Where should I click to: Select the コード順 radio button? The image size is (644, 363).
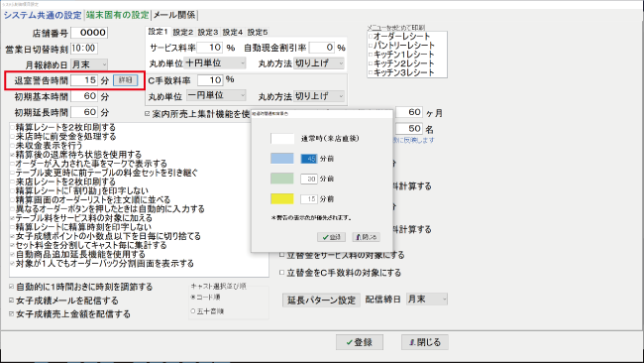point(193,297)
